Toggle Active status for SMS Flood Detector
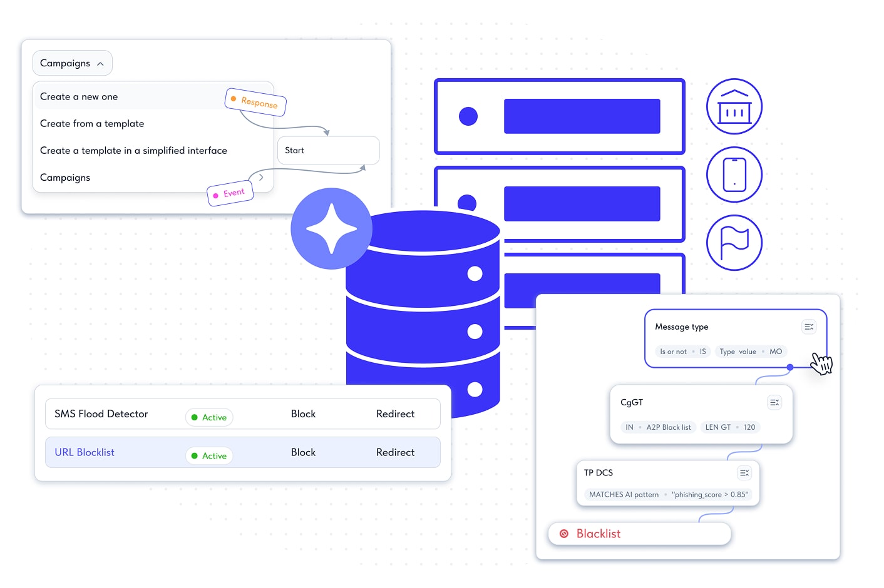Image resolution: width=884 pixels, height=588 pixels. click(x=209, y=417)
